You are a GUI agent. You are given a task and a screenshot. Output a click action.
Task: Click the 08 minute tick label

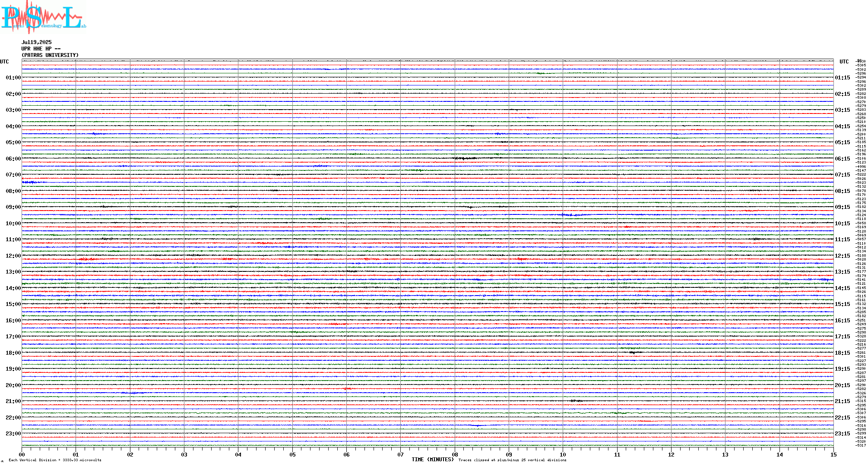455,454
